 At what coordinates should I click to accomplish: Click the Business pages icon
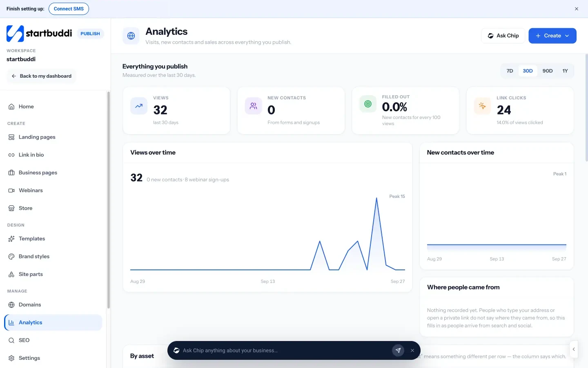click(x=11, y=173)
